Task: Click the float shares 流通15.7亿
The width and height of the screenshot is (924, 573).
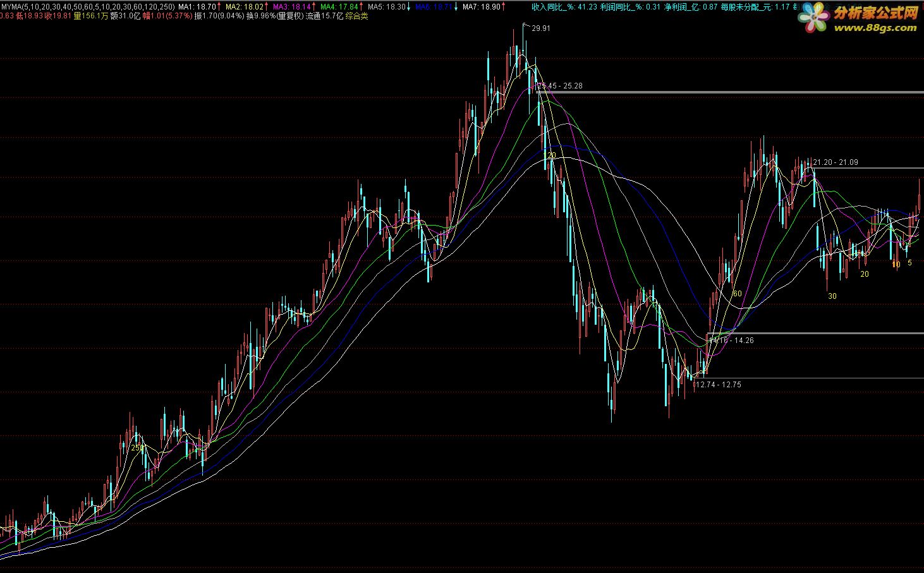Action: pyautogui.click(x=324, y=16)
